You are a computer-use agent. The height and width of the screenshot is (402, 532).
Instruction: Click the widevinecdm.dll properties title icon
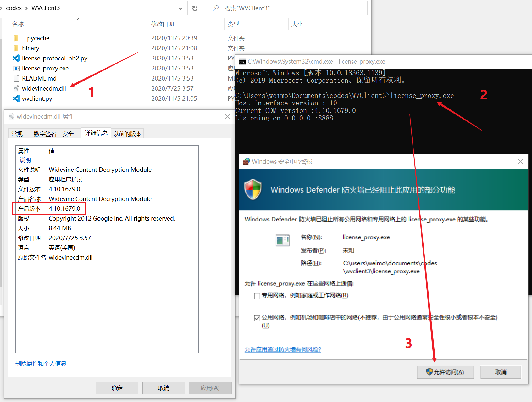point(11,116)
